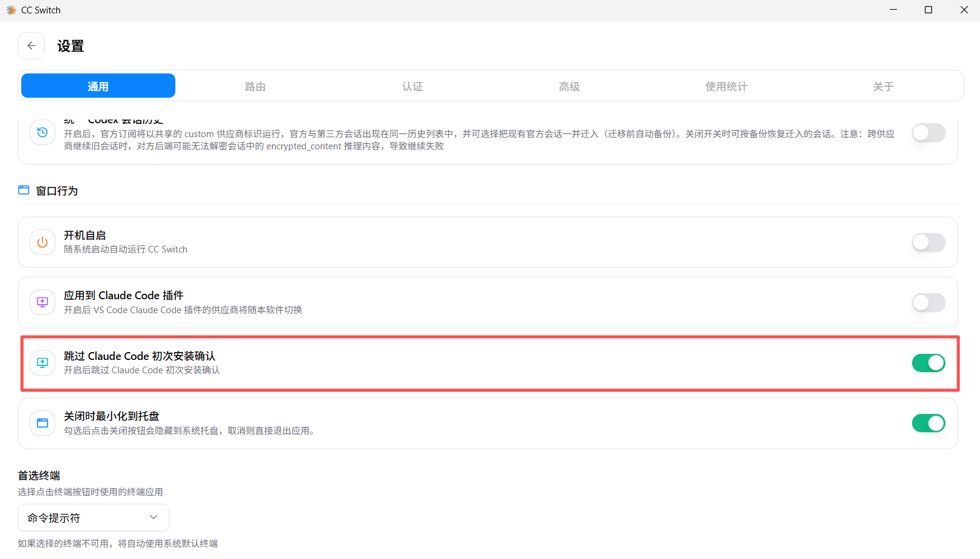Open the 命令提示符 terminal dropdown
Viewport: 980px width, 559px height.
(93, 518)
